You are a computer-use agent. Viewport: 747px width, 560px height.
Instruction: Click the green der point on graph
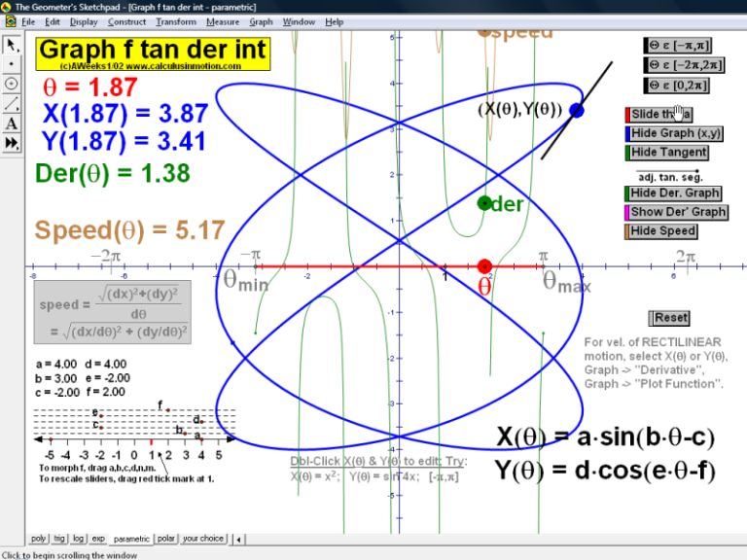(x=484, y=203)
